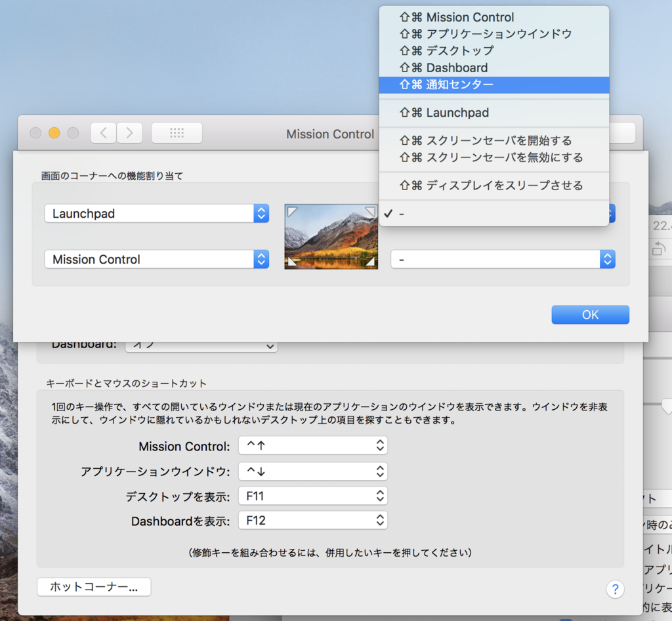Open help with the question mark icon
Viewport: 672px width, 621px height.
point(615,589)
